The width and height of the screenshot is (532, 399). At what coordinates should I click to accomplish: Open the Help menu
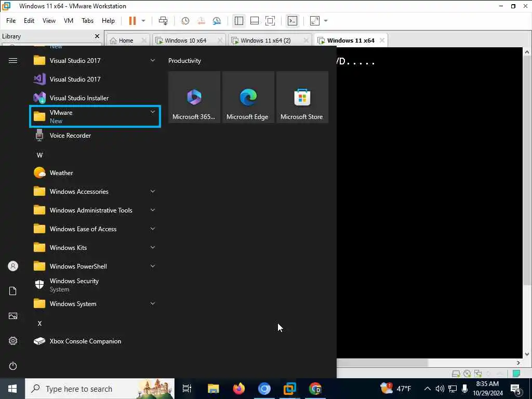[x=108, y=21]
